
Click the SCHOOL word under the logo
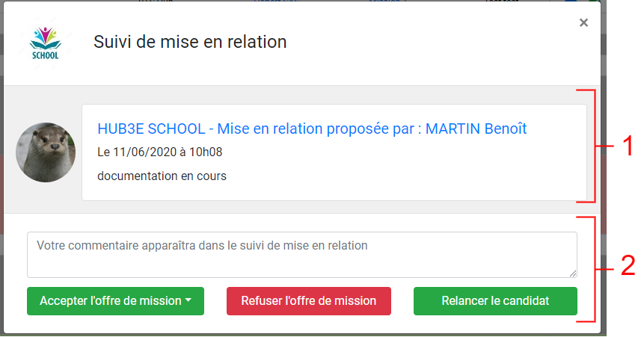(45, 55)
